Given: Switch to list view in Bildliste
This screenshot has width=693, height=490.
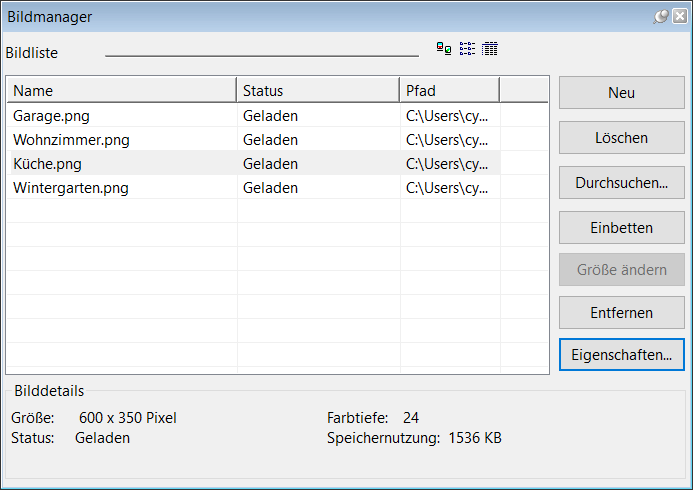Looking at the screenshot, I should pyautogui.click(x=467, y=49).
